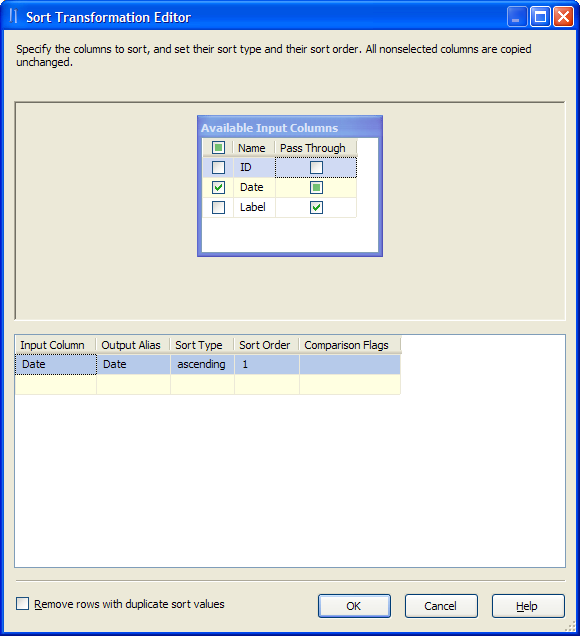
Task: Maximize the Sort Transformation Editor window
Action: pos(541,17)
